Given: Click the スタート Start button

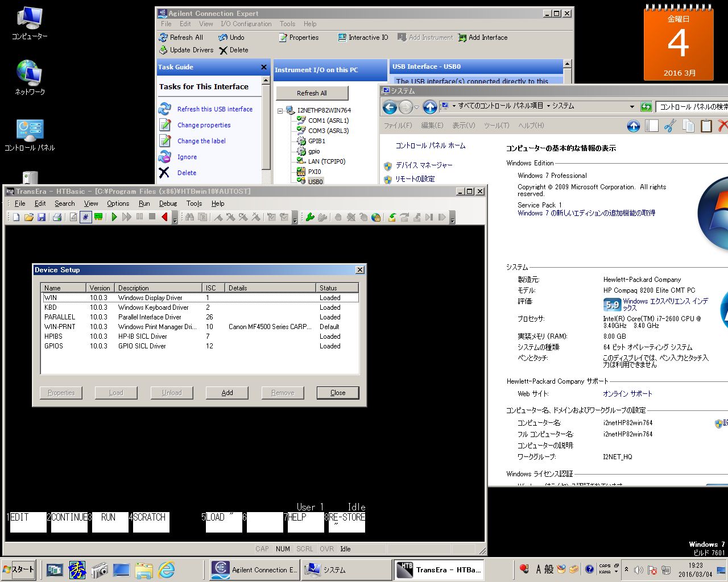Looking at the screenshot, I should click(x=18, y=569).
